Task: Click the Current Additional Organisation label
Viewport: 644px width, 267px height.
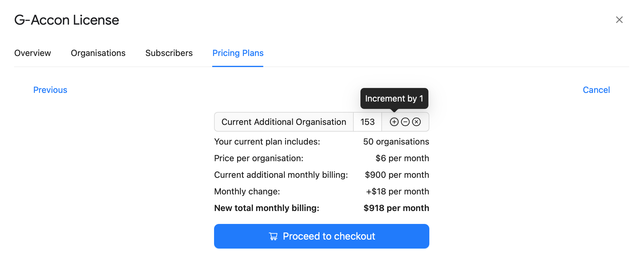Action: 284,122
